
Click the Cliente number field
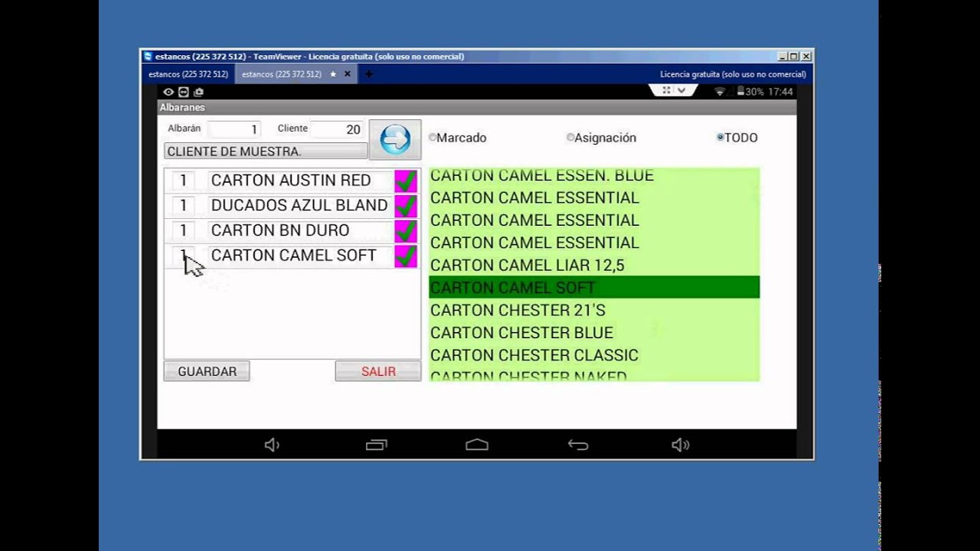coord(338,129)
